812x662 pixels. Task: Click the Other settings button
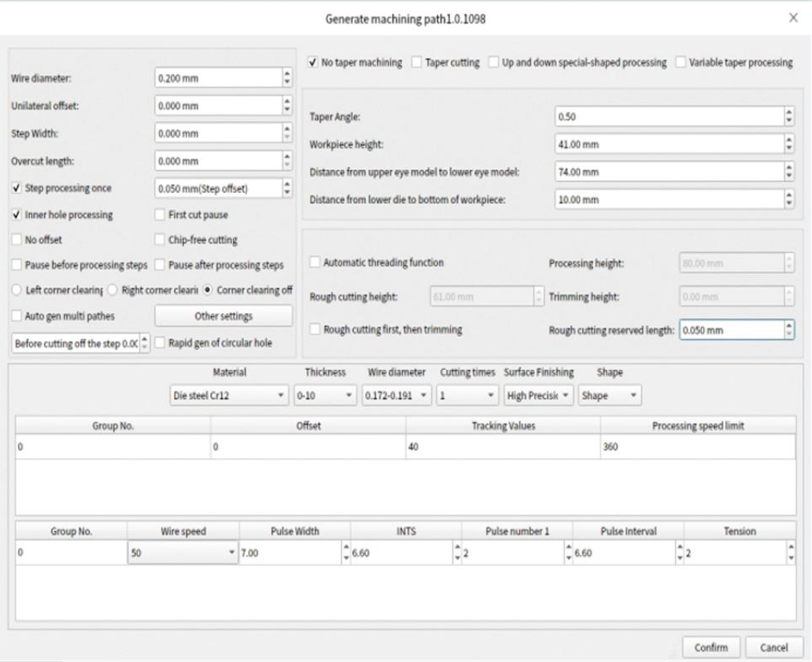(223, 316)
